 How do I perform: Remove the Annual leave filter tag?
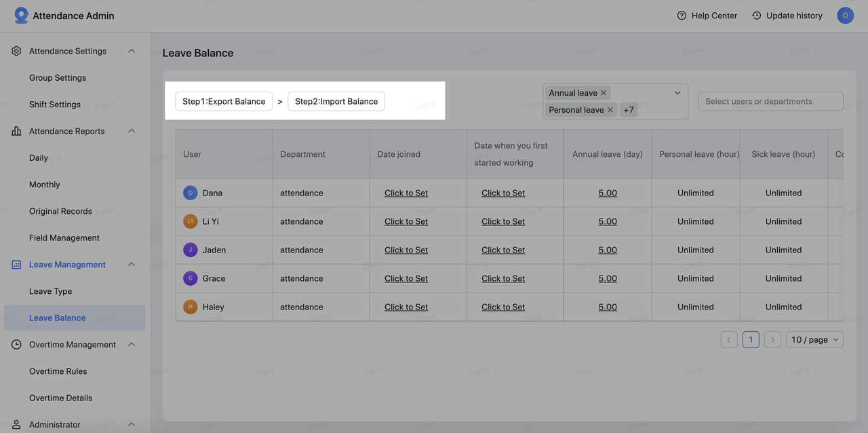[604, 93]
